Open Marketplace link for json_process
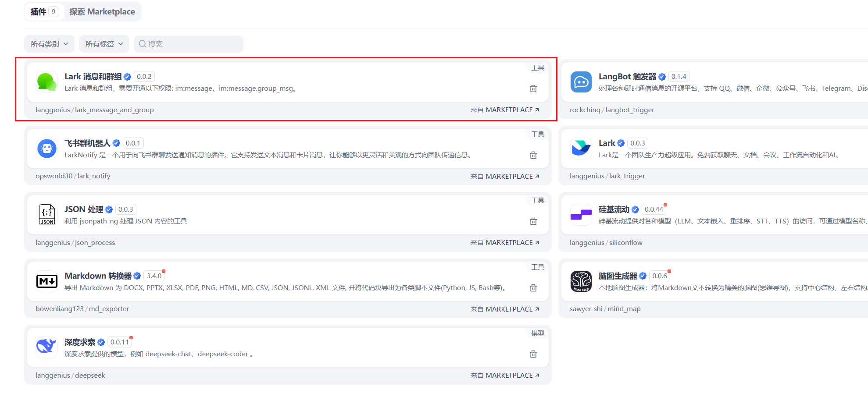The height and width of the screenshot is (411, 868). click(505, 243)
